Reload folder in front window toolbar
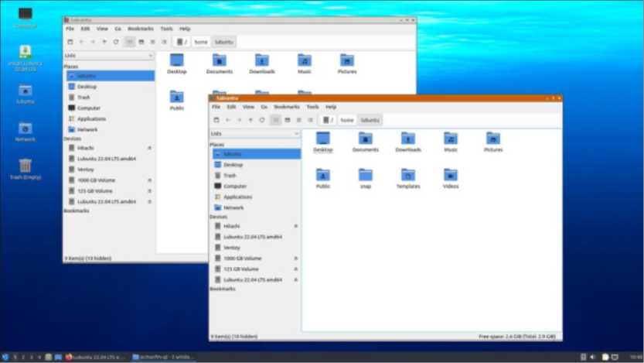Screen dimensions: 644x363 (x=262, y=120)
